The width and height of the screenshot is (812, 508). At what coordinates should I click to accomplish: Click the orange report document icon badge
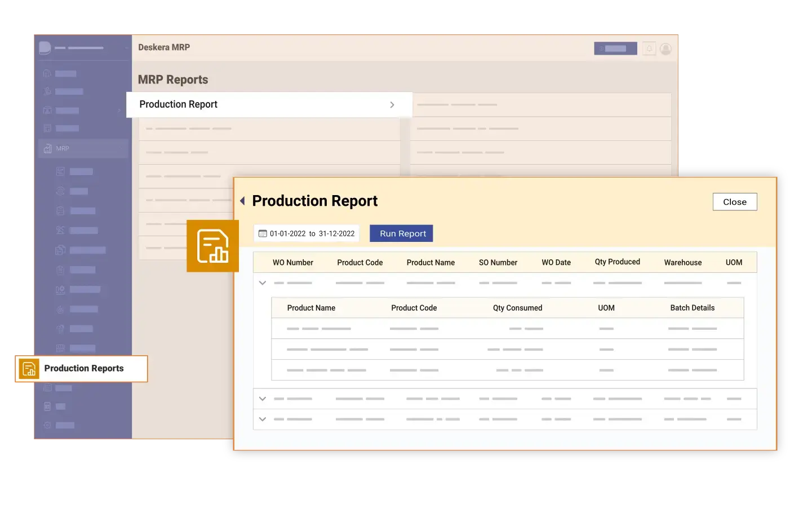click(x=212, y=246)
